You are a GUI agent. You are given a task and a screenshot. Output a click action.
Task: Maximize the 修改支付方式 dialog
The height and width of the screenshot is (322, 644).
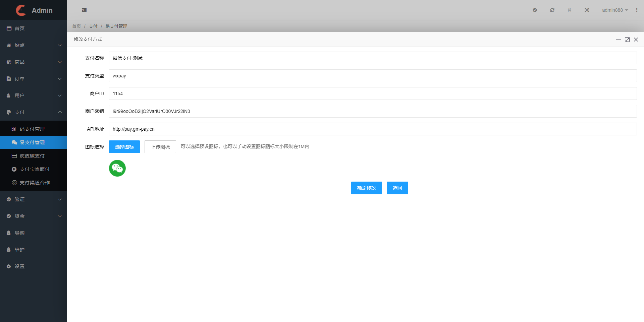627,40
